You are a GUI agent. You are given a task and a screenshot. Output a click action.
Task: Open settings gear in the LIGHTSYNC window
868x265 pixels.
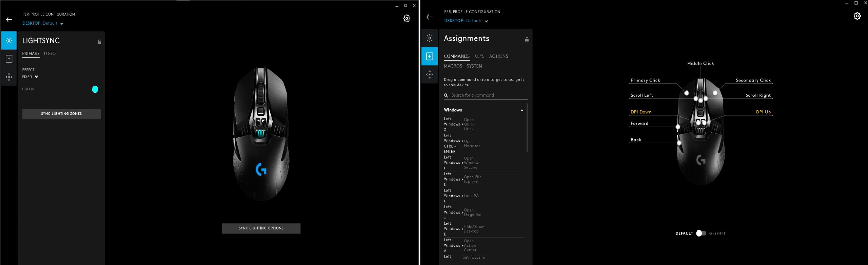[x=407, y=19]
